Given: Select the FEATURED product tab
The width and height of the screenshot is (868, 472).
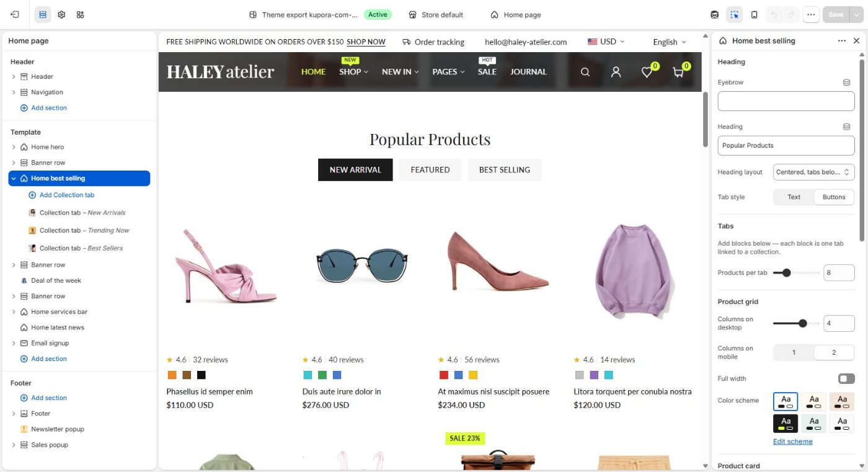Looking at the screenshot, I should pyautogui.click(x=430, y=170).
